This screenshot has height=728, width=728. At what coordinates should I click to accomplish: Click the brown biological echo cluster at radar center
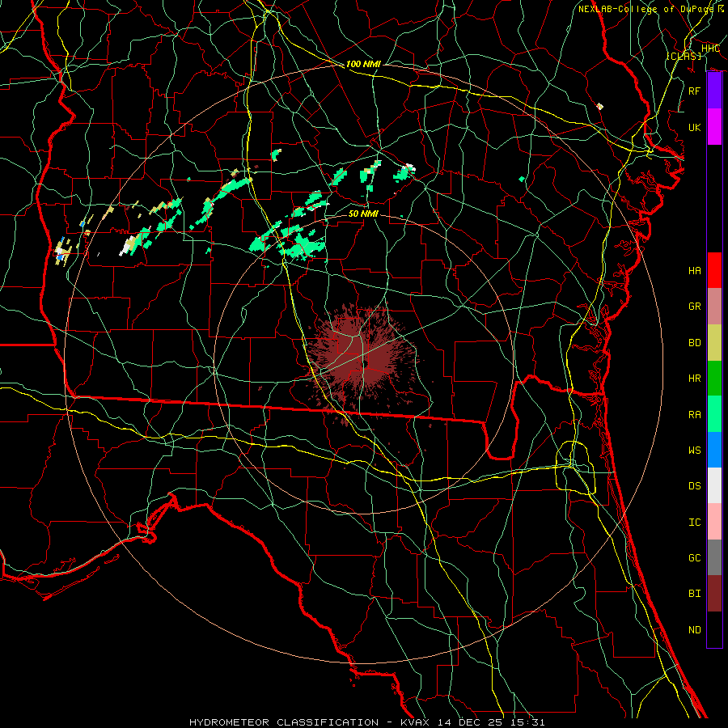362,358
